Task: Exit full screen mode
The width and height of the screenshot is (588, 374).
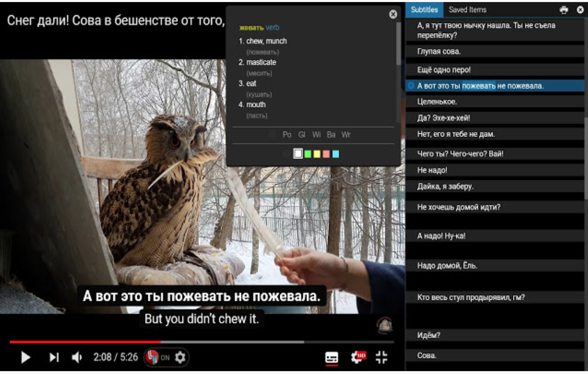Action: (x=381, y=357)
